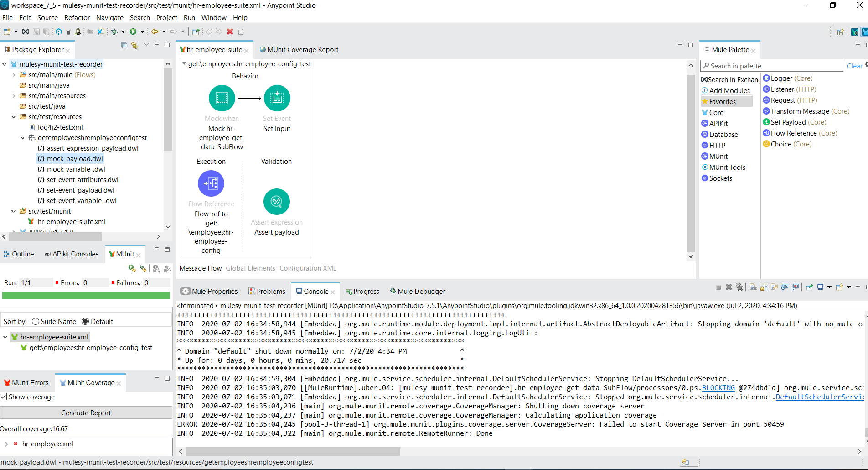Click the Generate Report button
Screen dimensions: 868x470
tap(86, 413)
